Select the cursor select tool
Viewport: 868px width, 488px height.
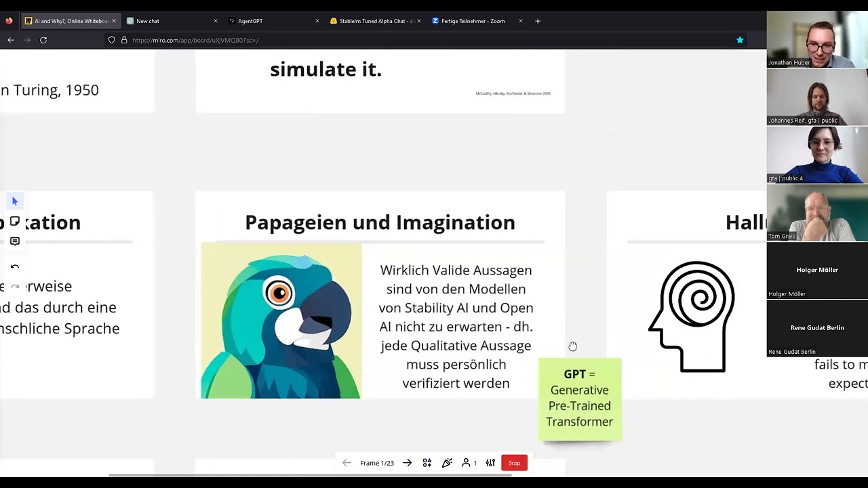click(15, 201)
